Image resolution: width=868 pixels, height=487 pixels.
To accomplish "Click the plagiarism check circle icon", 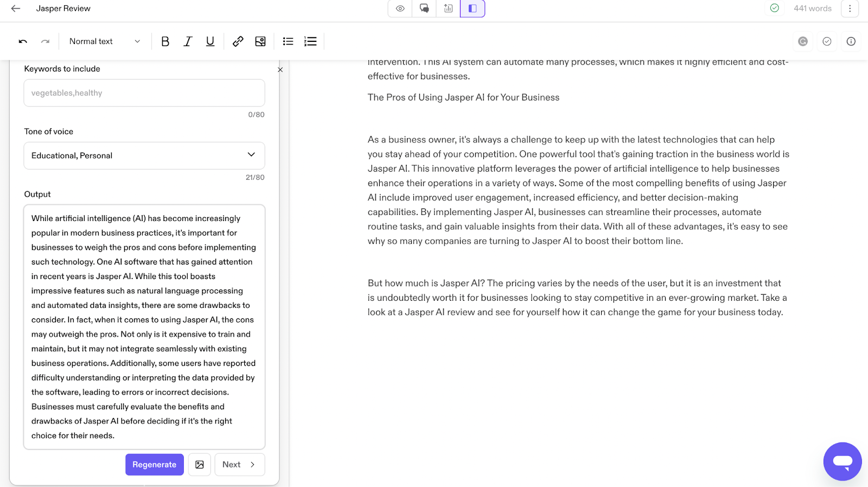I will click(x=827, y=41).
